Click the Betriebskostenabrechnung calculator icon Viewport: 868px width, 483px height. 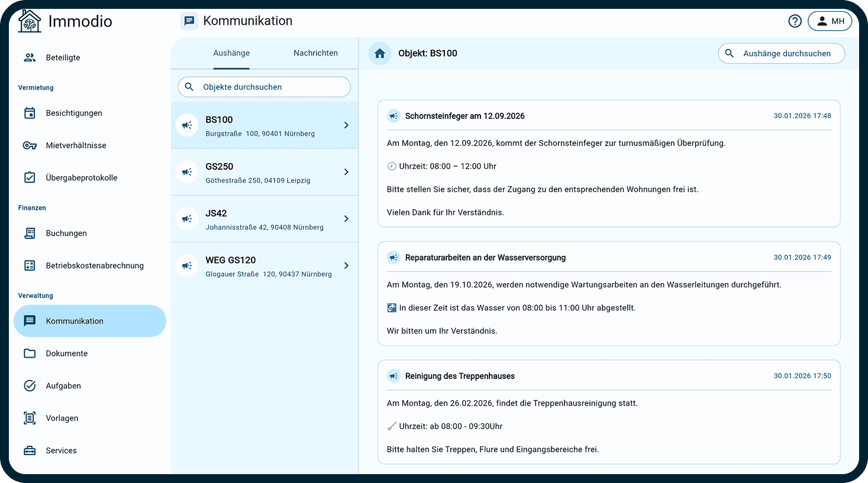30,265
